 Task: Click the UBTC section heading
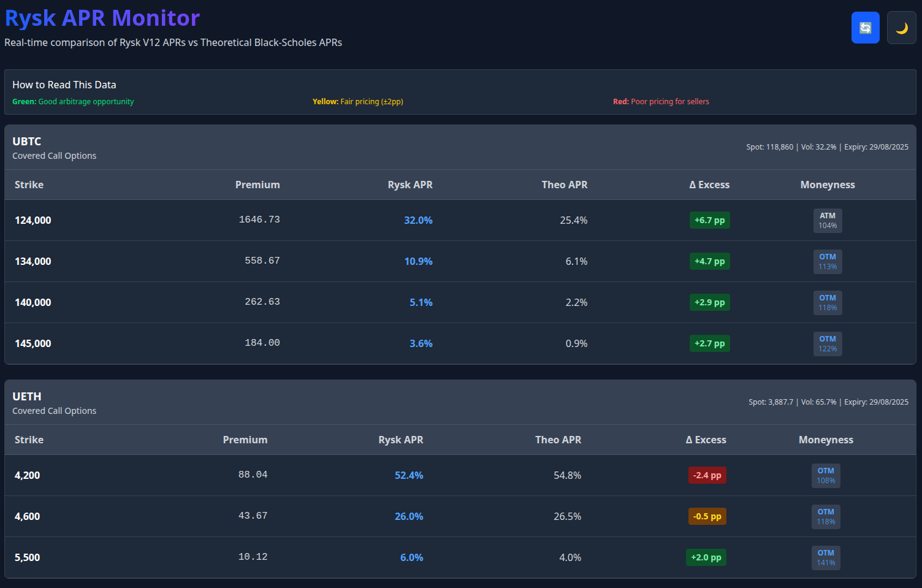[x=27, y=142]
